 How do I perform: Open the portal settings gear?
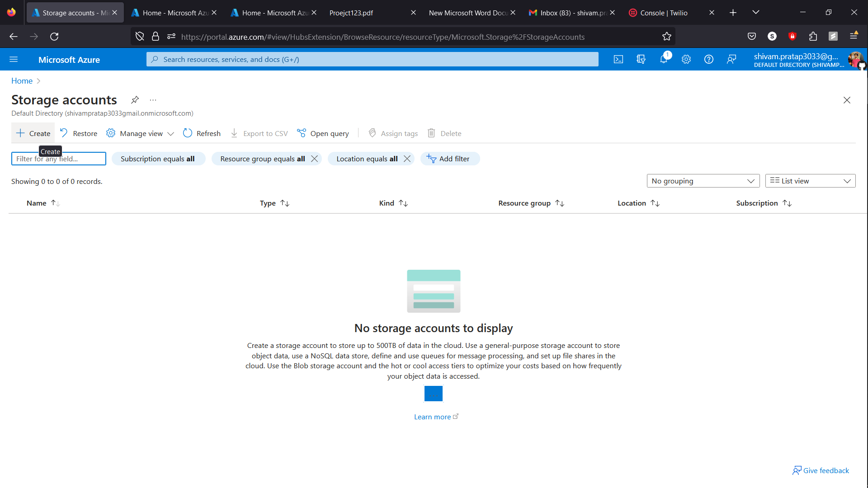(x=686, y=59)
